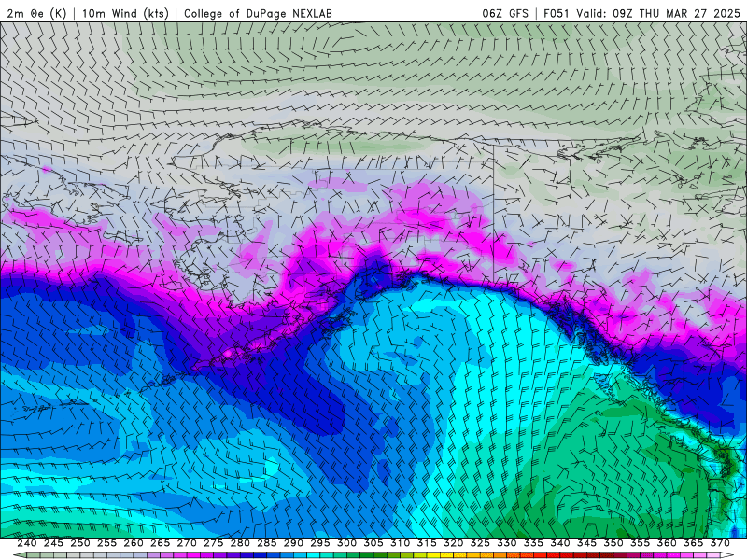This screenshot has height=560, width=747.
Task: Click the 365 value on the color scale
Action: 694,543
